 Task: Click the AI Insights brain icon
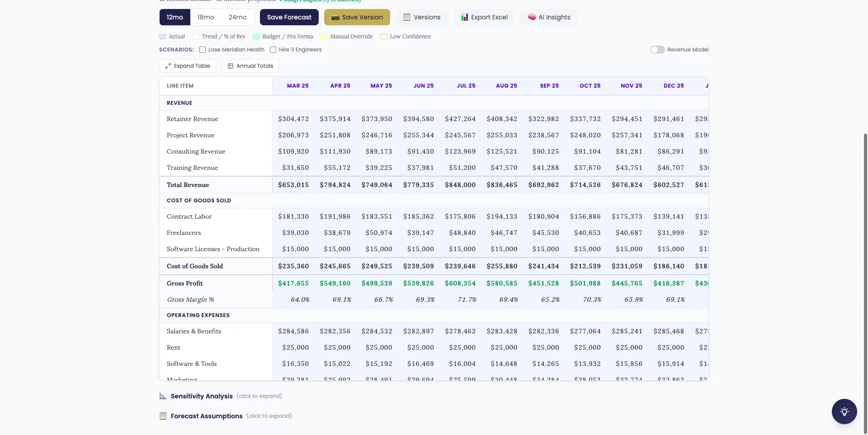[532, 17]
